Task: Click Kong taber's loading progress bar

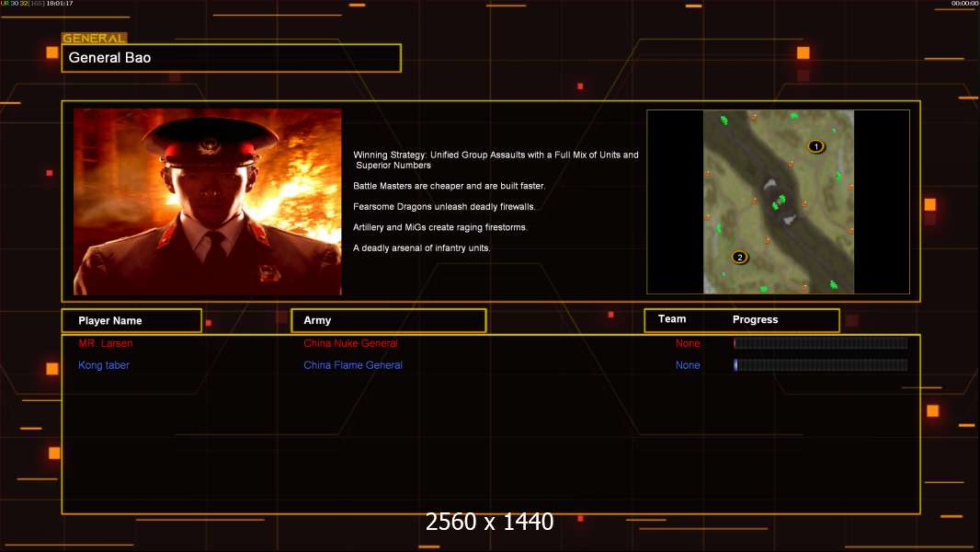Action: [821, 364]
